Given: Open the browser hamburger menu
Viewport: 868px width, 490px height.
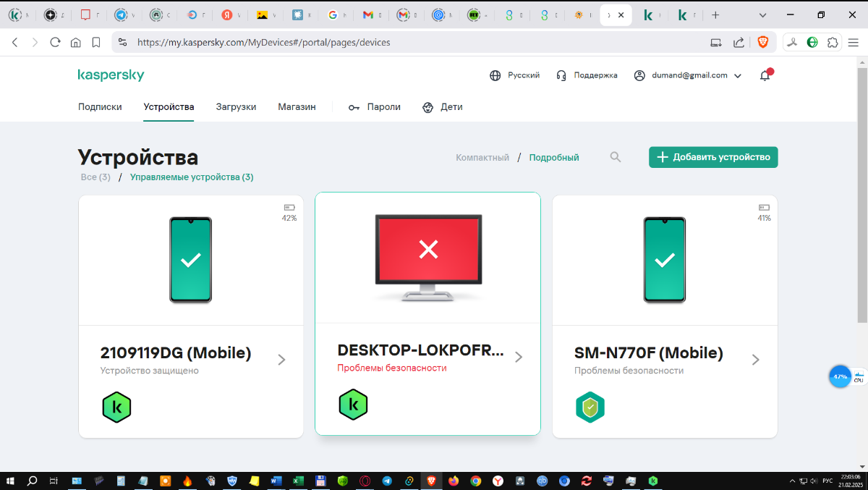Looking at the screenshot, I should (x=853, y=42).
